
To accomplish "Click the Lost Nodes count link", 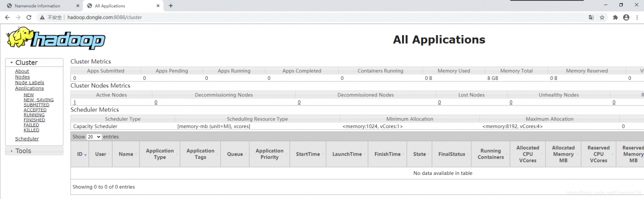I will click(439, 102).
